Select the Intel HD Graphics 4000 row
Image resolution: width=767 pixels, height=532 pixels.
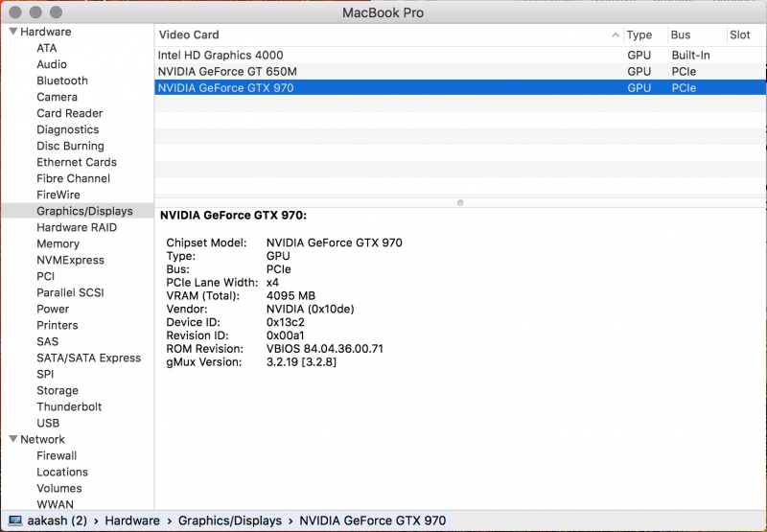pos(460,55)
